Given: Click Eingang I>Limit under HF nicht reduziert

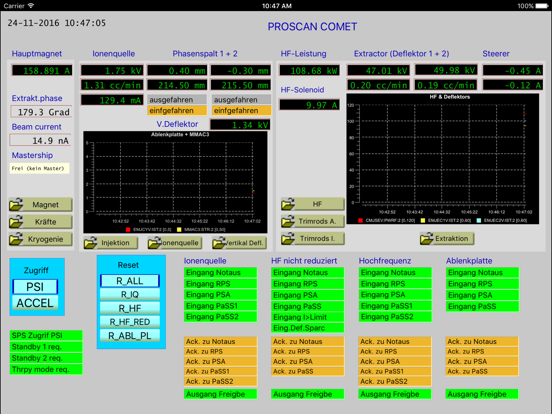Looking at the screenshot, I should (307, 317).
